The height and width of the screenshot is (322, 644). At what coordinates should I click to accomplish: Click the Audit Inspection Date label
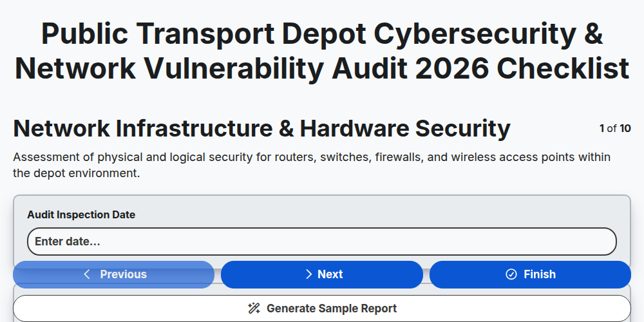pos(81,215)
